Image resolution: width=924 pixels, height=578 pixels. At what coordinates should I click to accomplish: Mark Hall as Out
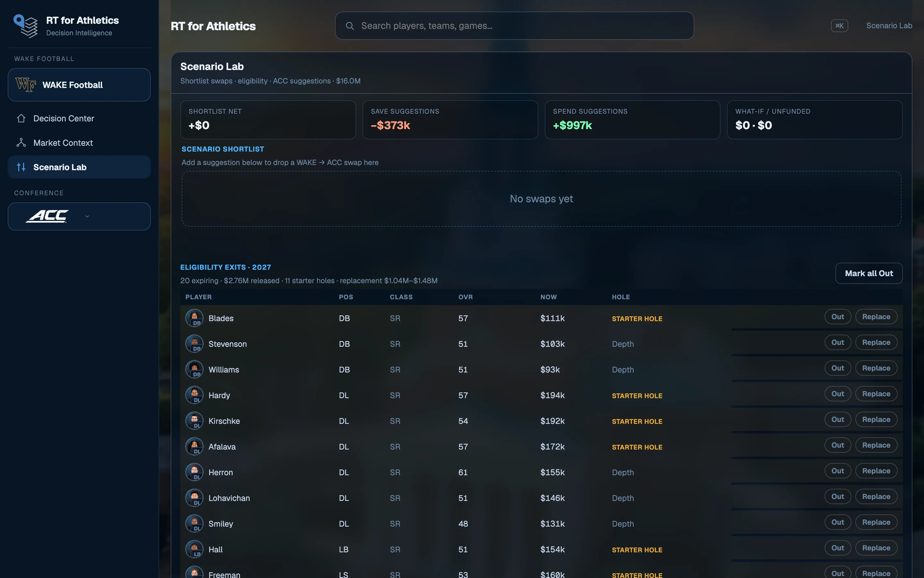(838, 548)
